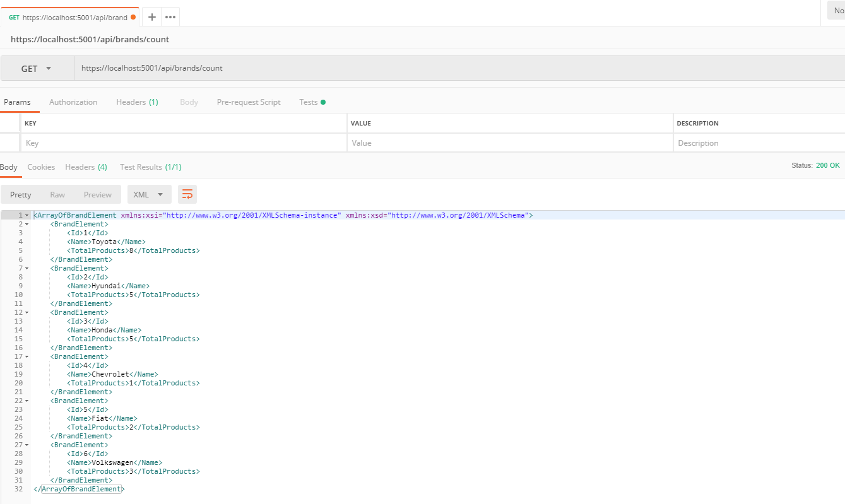The image size is (845, 504).
Task: Click TotalProducts 8 line
Action: coord(133,250)
